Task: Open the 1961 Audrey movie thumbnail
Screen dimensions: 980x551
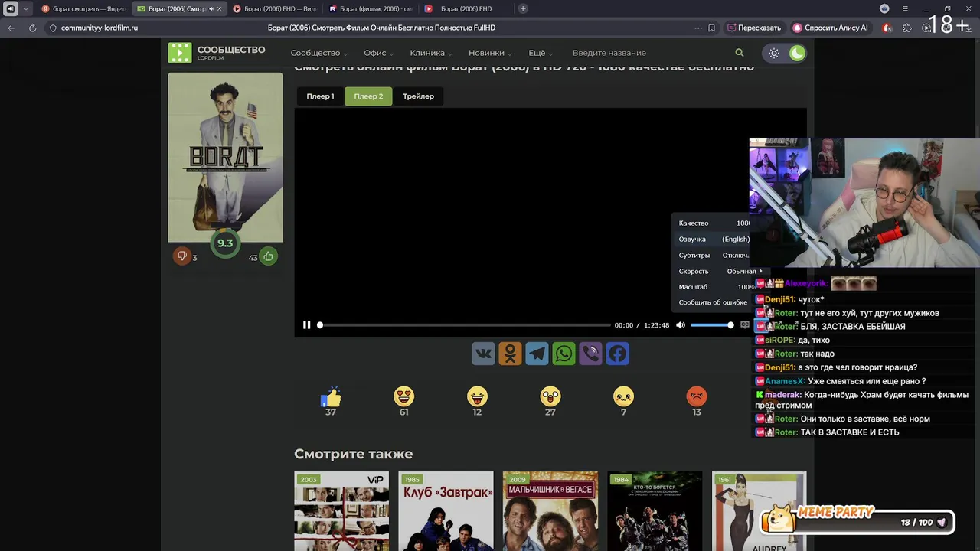Action: point(759,510)
